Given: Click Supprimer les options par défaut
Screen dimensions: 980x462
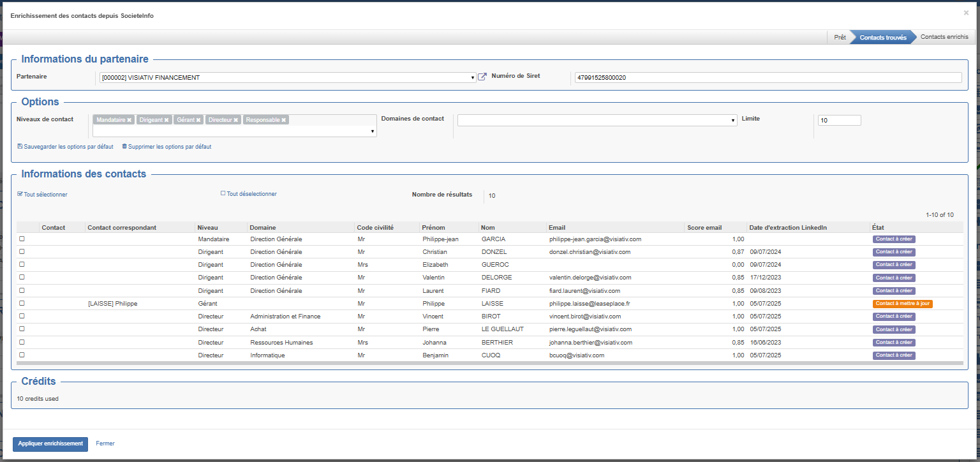Looking at the screenshot, I should (167, 147).
